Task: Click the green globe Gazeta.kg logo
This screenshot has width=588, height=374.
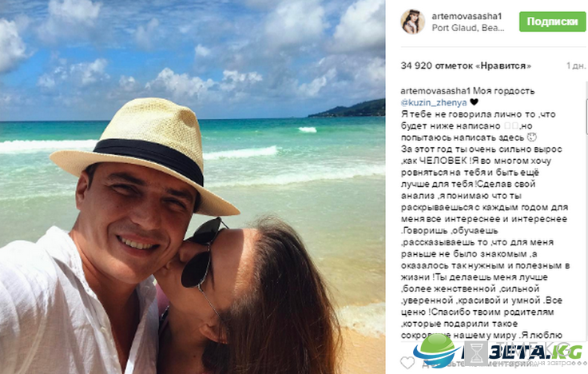Action: pyautogui.click(x=435, y=349)
